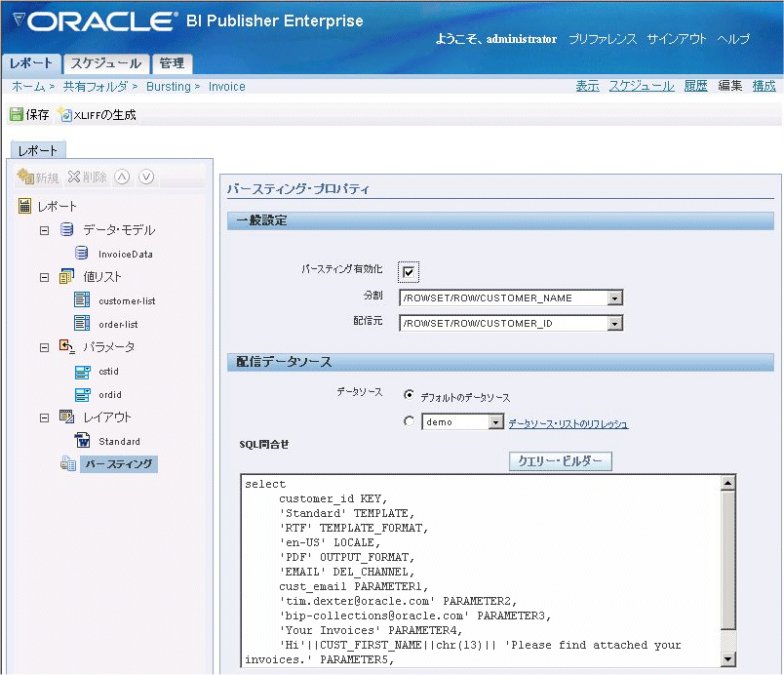Select バースティング in the tree
Viewport: 784px width, 675px height.
[x=119, y=464]
